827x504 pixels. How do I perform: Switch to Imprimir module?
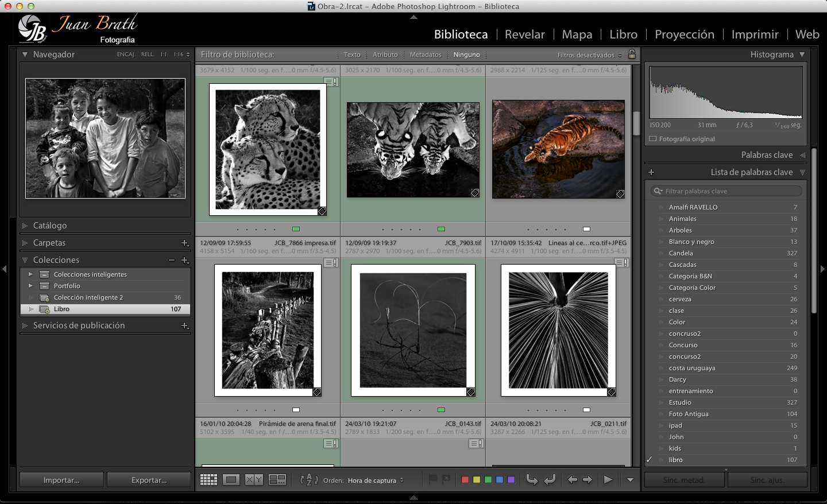pyautogui.click(x=755, y=34)
